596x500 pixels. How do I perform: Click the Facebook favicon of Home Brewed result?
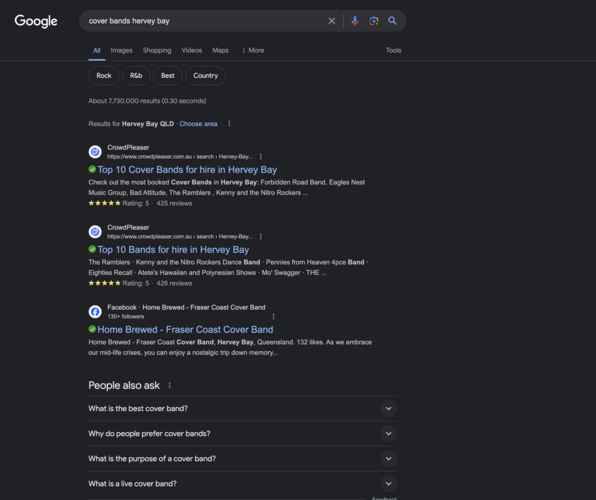(x=95, y=311)
